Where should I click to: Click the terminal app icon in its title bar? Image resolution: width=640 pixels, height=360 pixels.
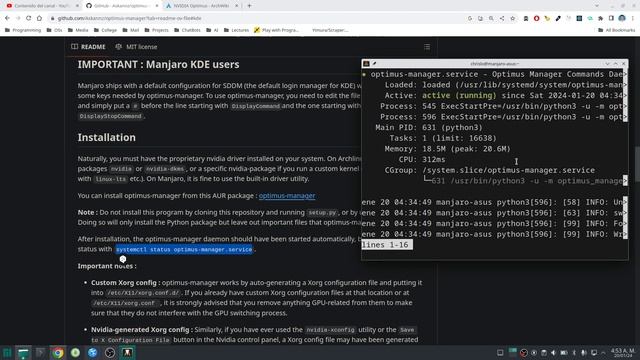366,64
